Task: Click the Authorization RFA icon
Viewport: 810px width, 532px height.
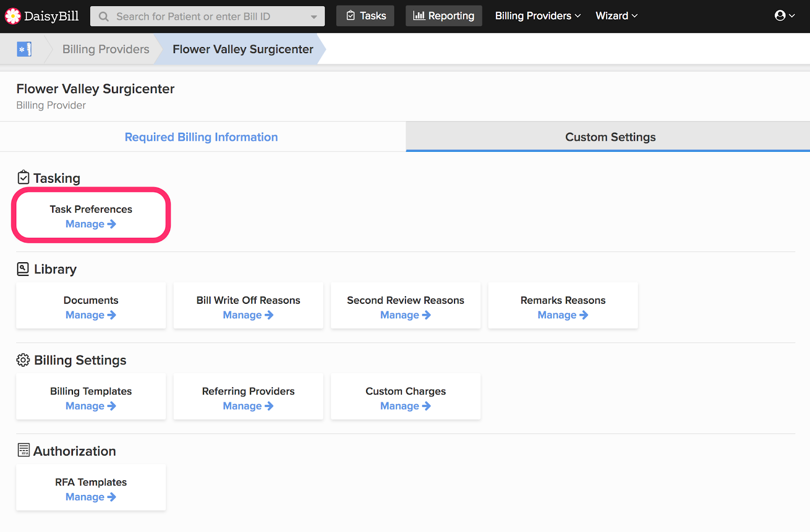Action: [23, 450]
